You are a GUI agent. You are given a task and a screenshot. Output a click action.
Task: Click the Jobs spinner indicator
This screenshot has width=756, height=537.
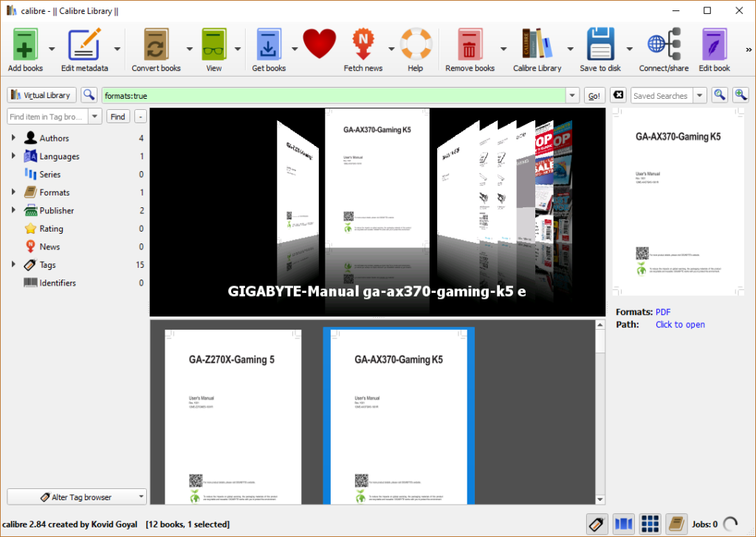point(730,524)
